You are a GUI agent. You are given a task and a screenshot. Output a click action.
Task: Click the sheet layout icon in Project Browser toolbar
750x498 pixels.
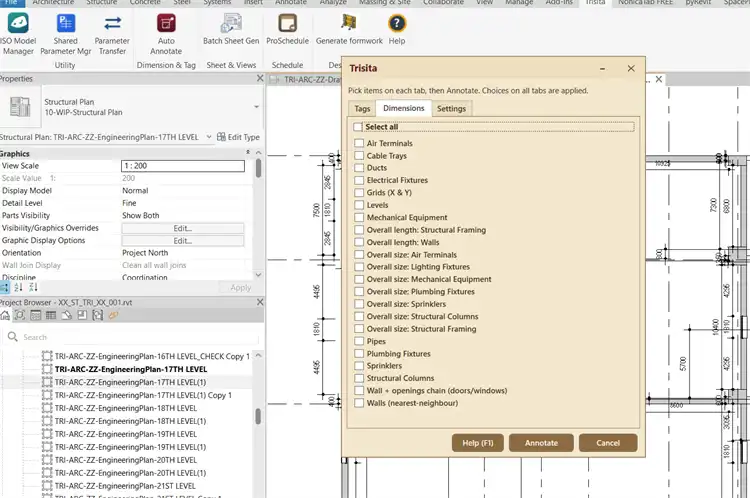[x=82, y=315]
